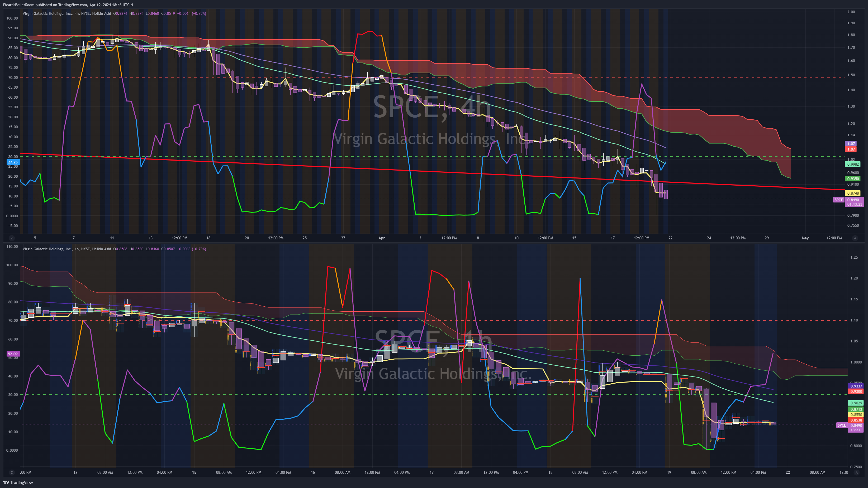Click the 16 date label on the 1h time axis

[313, 472]
